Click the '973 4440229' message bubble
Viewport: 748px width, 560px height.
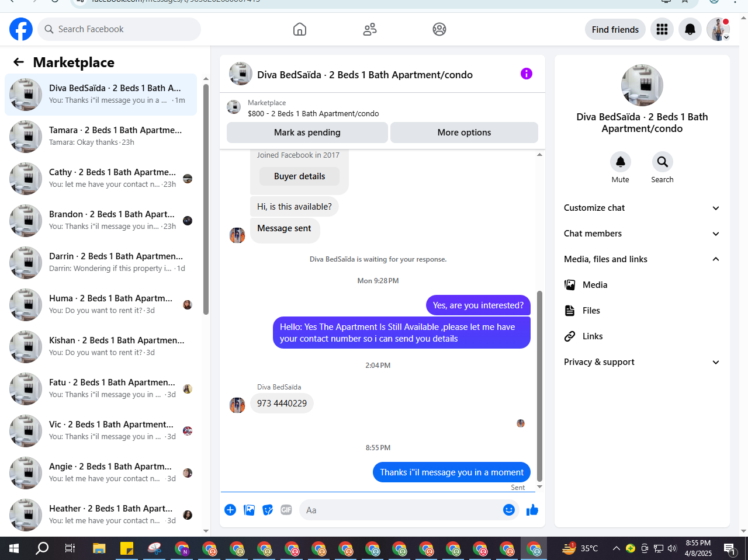coord(282,404)
